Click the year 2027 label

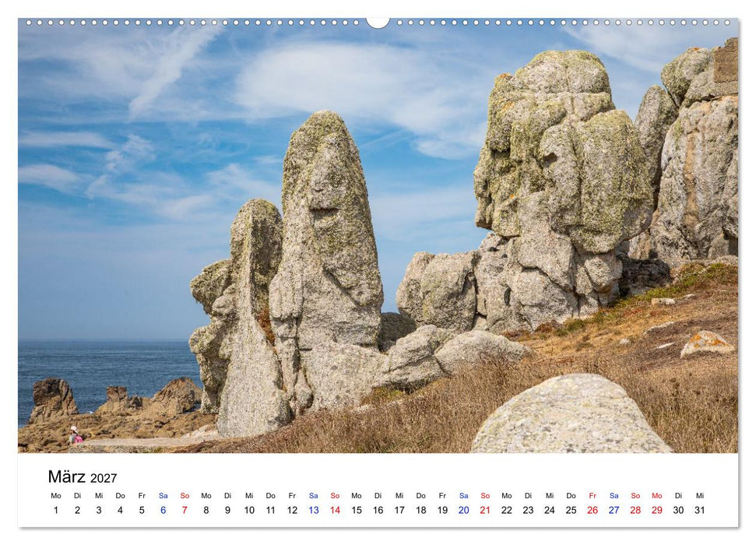click(104, 478)
